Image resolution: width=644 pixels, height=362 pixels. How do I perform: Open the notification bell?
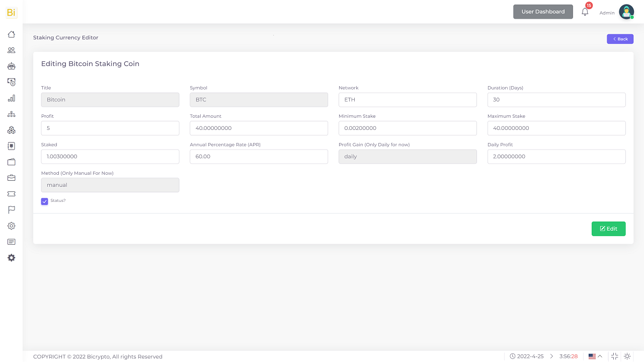coord(585,12)
